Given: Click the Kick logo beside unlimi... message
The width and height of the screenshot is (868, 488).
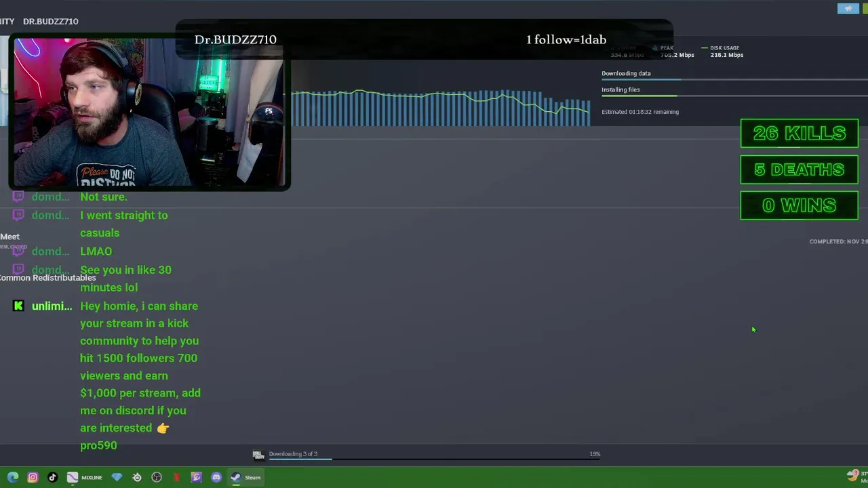Looking at the screenshot, I should (18, 306).
